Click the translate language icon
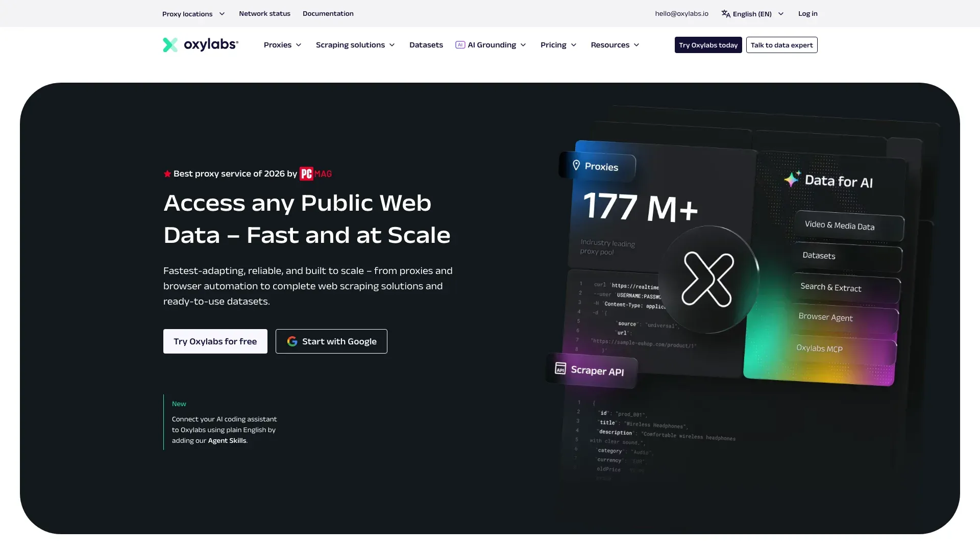Image resolution: width=980 pixels, height=551 pixels. point(726,14)
